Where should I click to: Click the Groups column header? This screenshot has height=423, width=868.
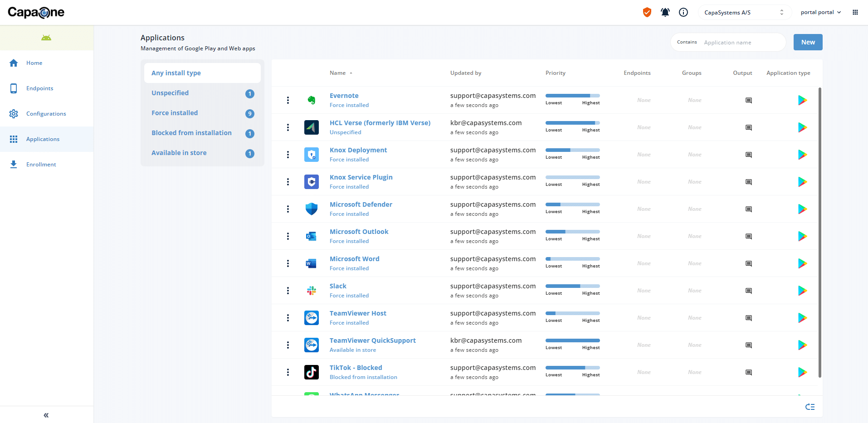[x=692, y=73]
